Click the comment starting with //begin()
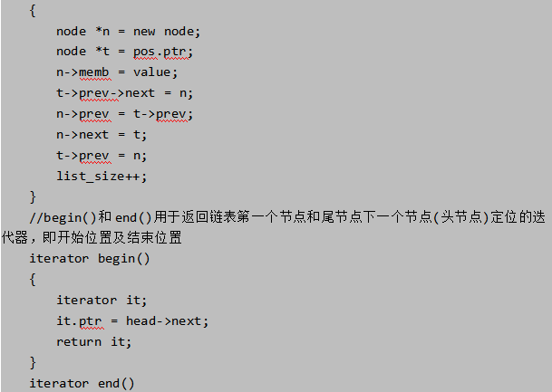 [287, 217]
